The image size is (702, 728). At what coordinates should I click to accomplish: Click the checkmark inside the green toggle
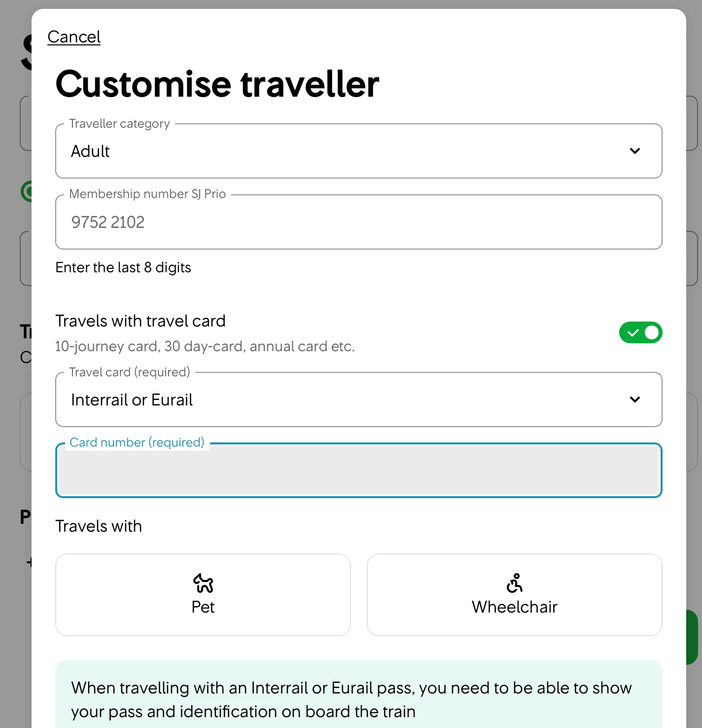pyautogui.click(x=633, y=333)
